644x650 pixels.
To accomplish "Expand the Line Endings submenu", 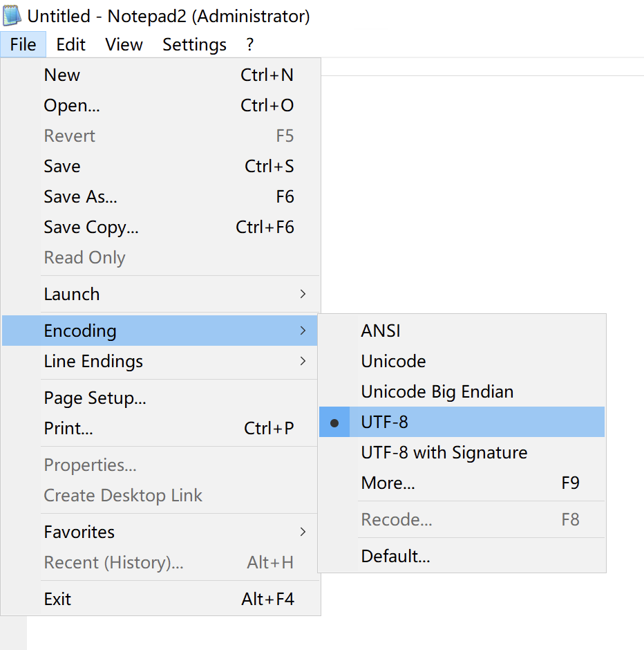I will click(x=160, y=361).
